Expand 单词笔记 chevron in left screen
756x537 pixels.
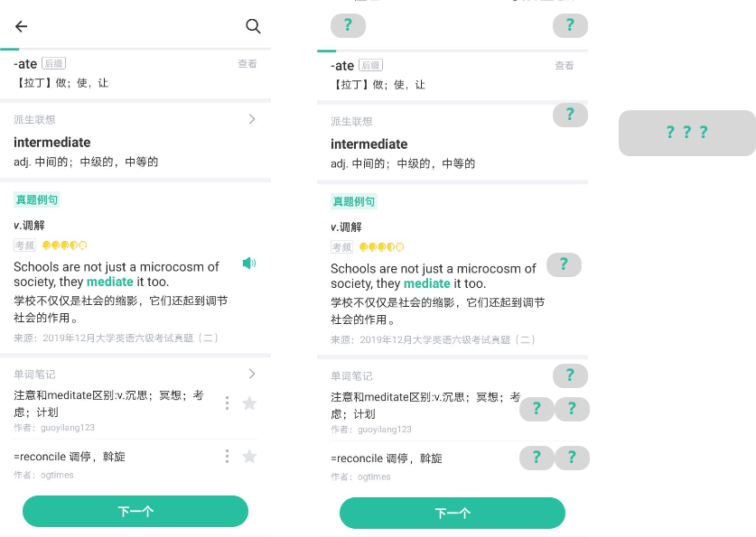tap(252, 374)
